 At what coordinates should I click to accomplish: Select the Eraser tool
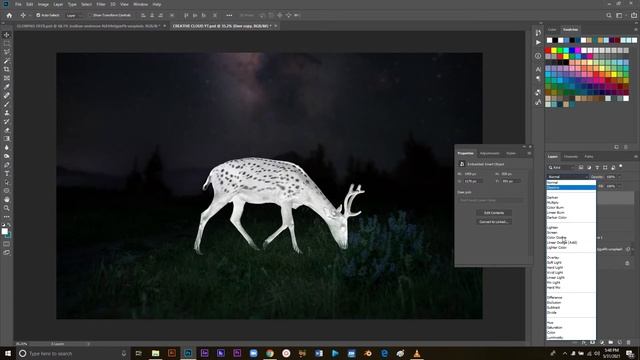(7, 130)
